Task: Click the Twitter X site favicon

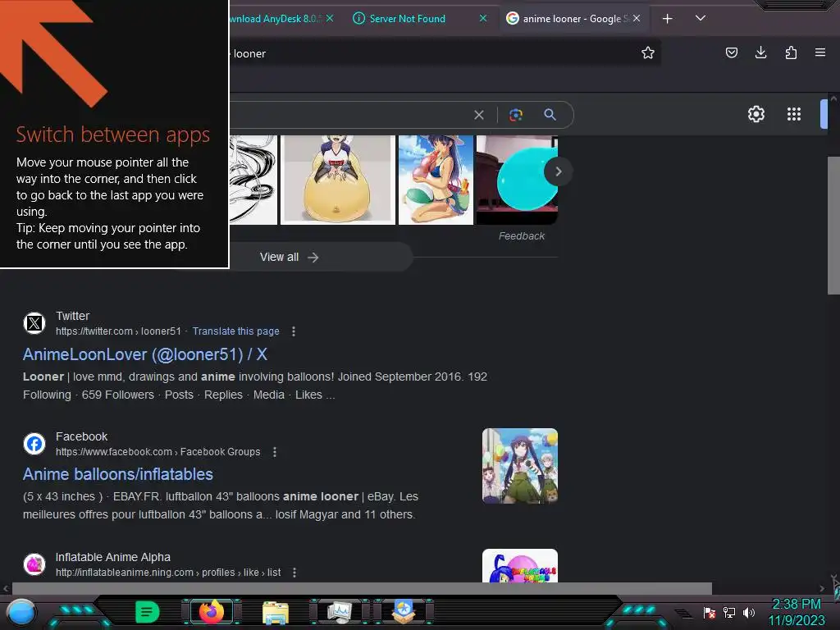Action: click(x=34, y=323)
